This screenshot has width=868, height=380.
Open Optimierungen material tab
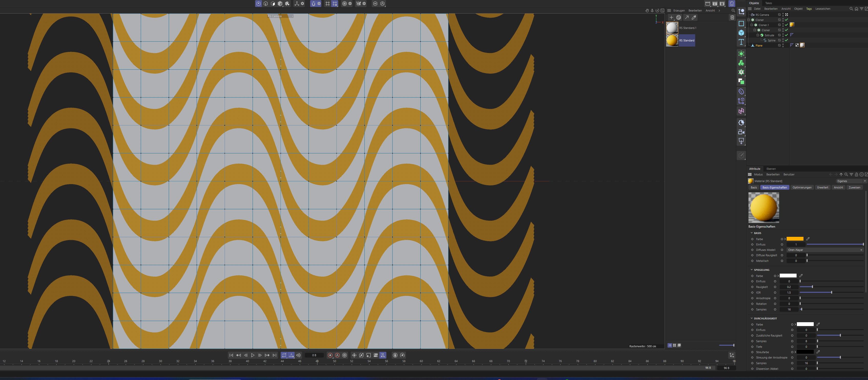[802, 187]
